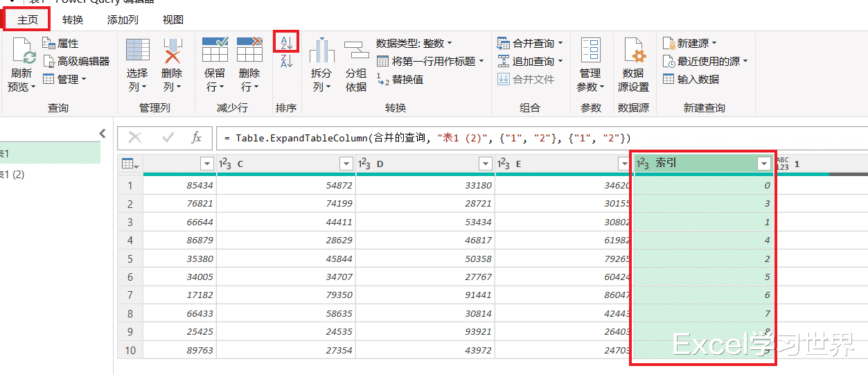
Task: Open filter dropdown of 索引 column
Action: pyautogui.click(x=764, y=164)
